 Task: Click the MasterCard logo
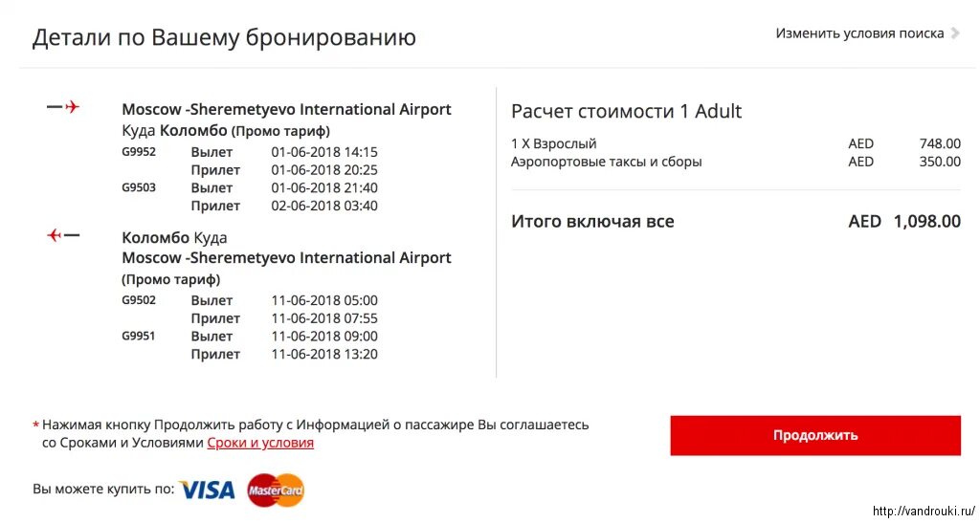pos(276,490)
